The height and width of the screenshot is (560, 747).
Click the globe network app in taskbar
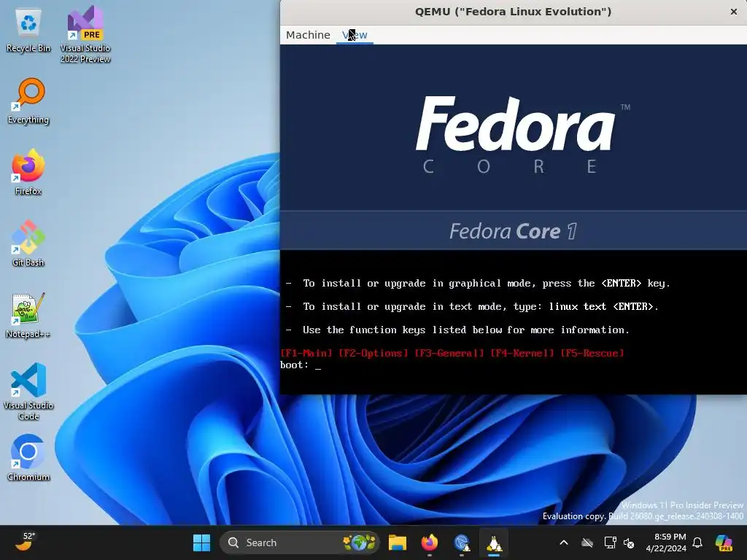pyautogui.click(x=462, y=542)
